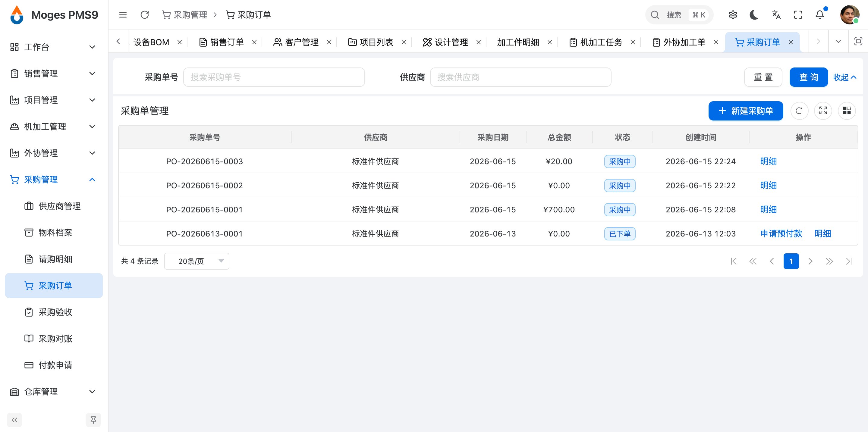Screen dimensions: 868x432
Task: Expand the 工作台 sidebar menu
Action: tap(54, 47)
